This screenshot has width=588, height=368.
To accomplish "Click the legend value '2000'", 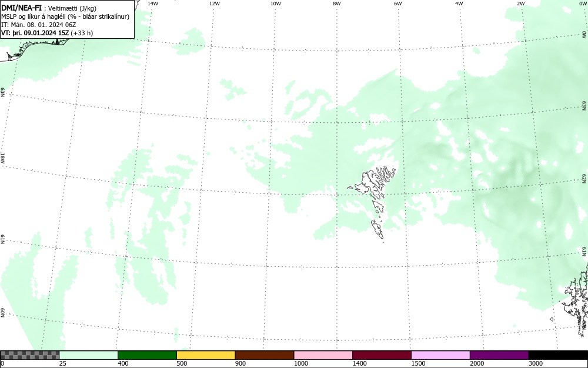I will click(477, 363).
